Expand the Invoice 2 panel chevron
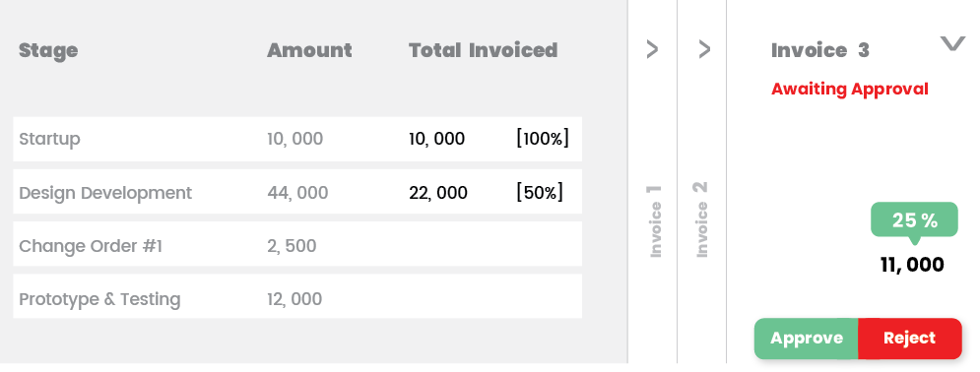This screenshot has width=980, height=372. (x=704, y=49)
